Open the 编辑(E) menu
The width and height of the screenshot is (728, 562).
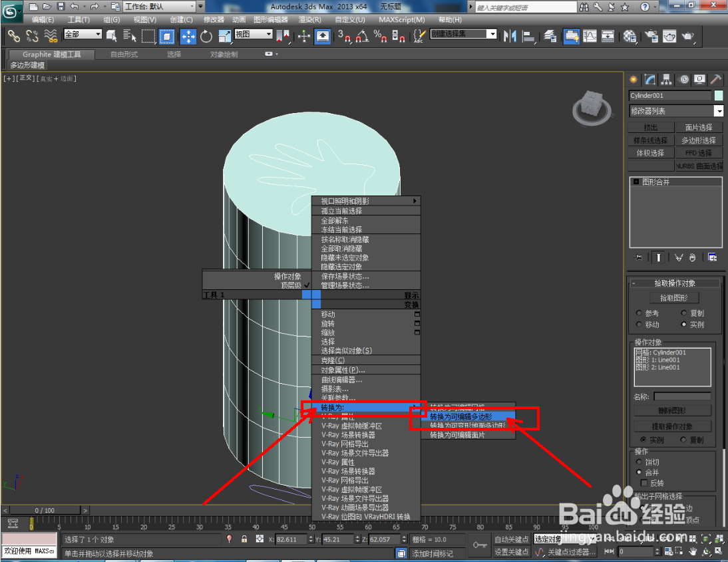click(43, 19)
